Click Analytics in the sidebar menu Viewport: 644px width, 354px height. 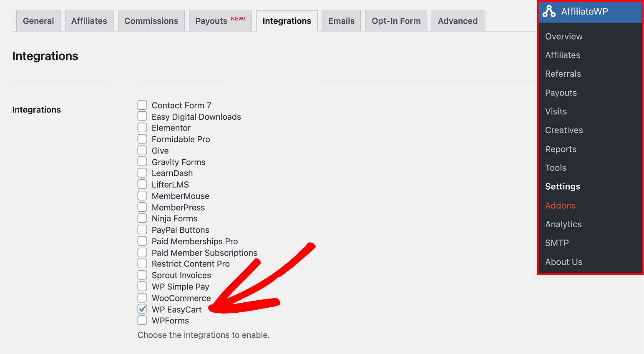coord(563,224)
